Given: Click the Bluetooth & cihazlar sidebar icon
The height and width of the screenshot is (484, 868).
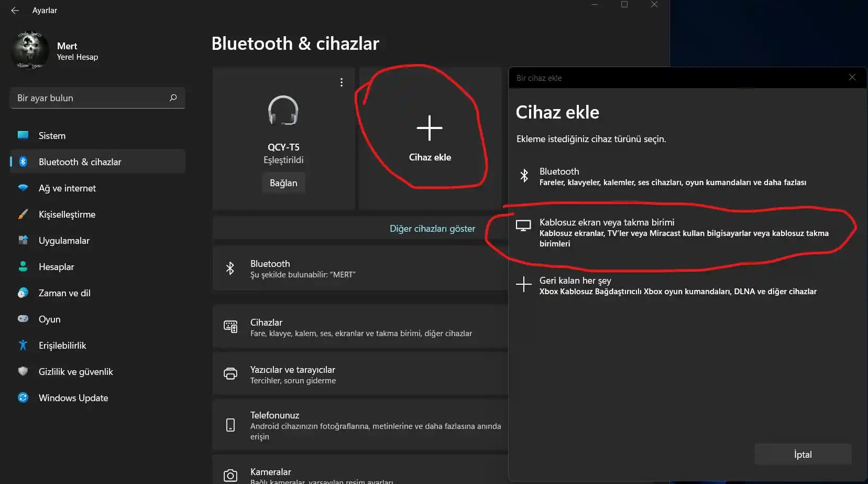Looking at the screenshot, I should (x=23, y=162).
